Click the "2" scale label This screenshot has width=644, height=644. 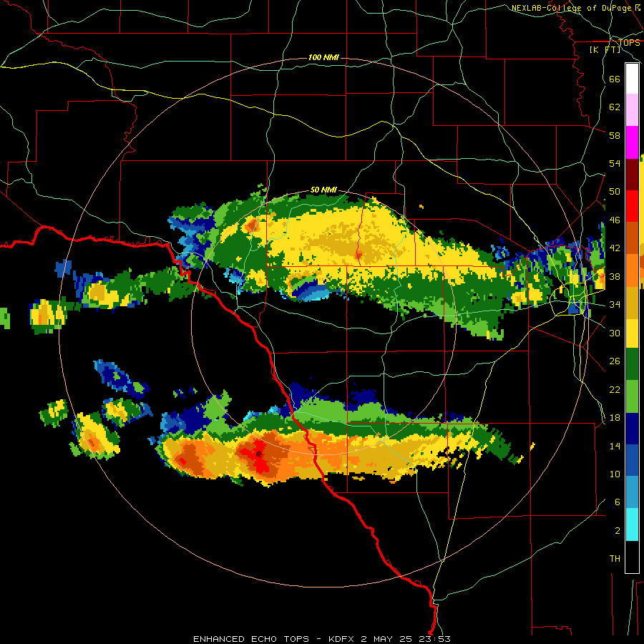(618, 531)
